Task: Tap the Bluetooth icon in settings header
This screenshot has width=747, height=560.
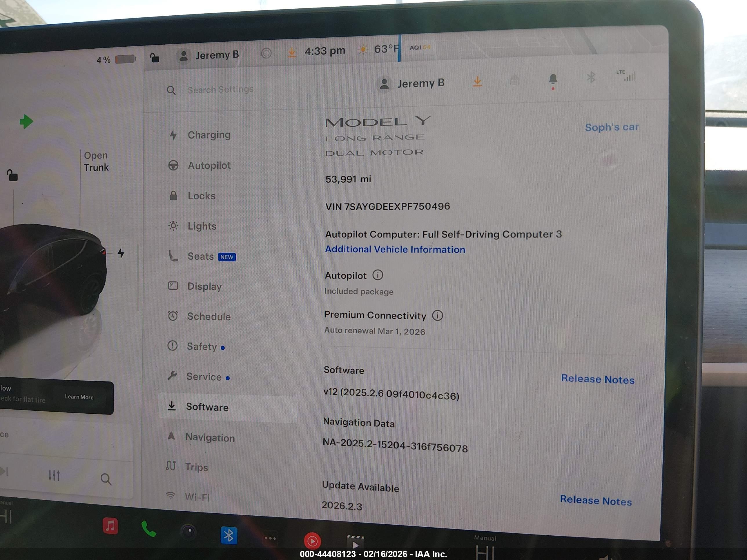Action: 591,78
